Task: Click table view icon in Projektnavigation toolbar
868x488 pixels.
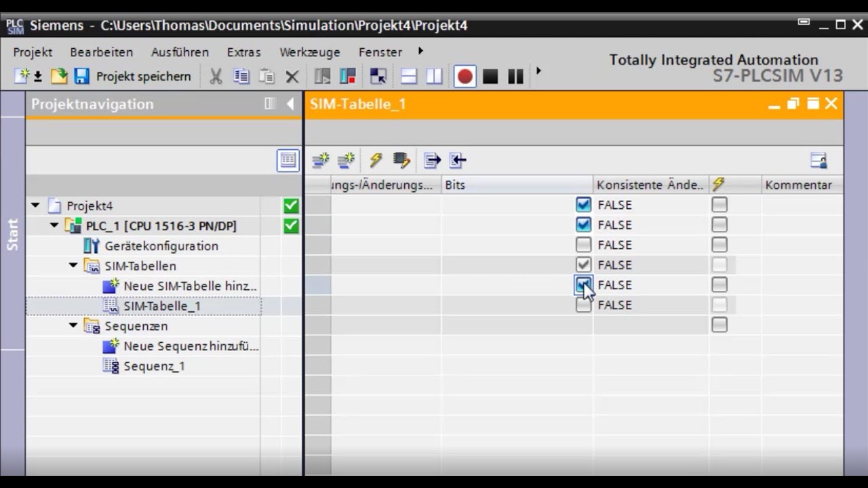Action: pyautogui.click(x=288, y=160)
